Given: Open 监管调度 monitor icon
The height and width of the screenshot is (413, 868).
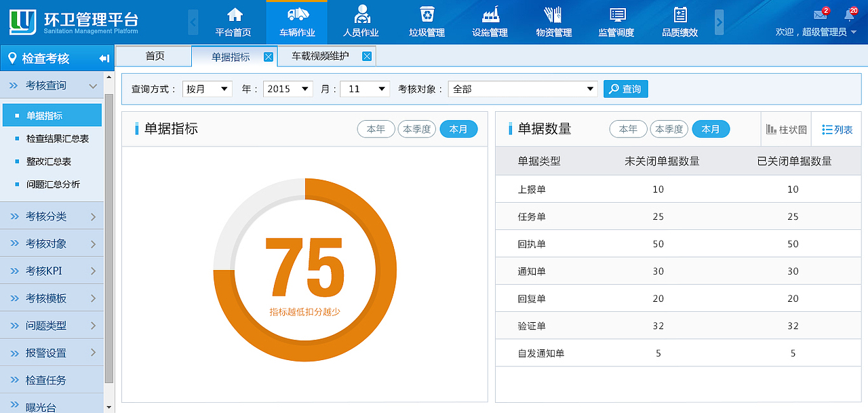Looking at the screenshot, I should tap(617, 14).
